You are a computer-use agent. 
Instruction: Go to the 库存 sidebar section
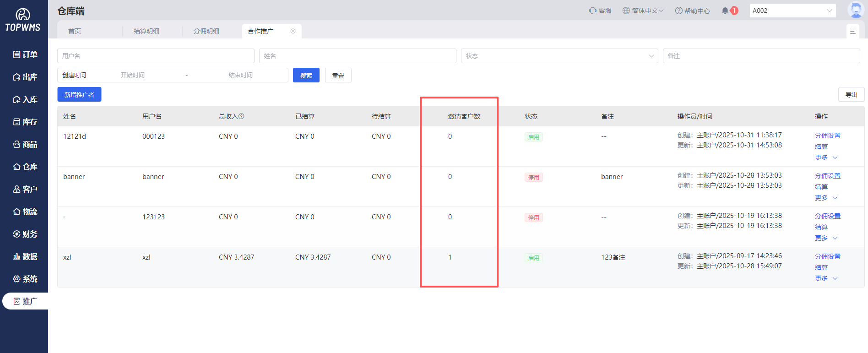25,122
